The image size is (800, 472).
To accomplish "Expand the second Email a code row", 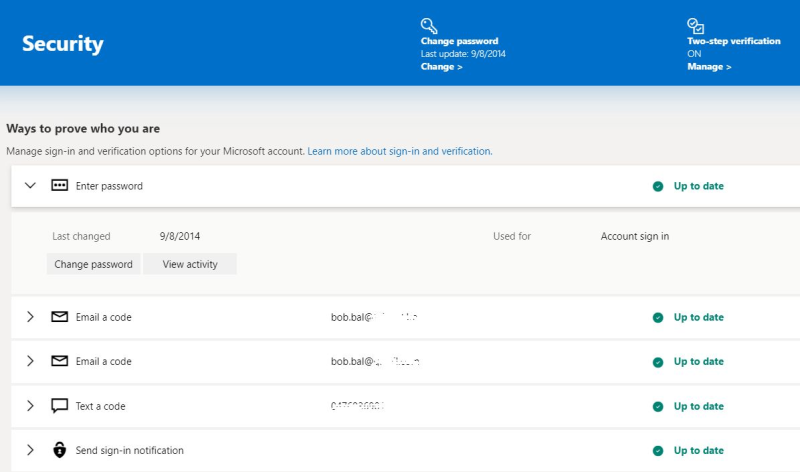I will 30,361.
